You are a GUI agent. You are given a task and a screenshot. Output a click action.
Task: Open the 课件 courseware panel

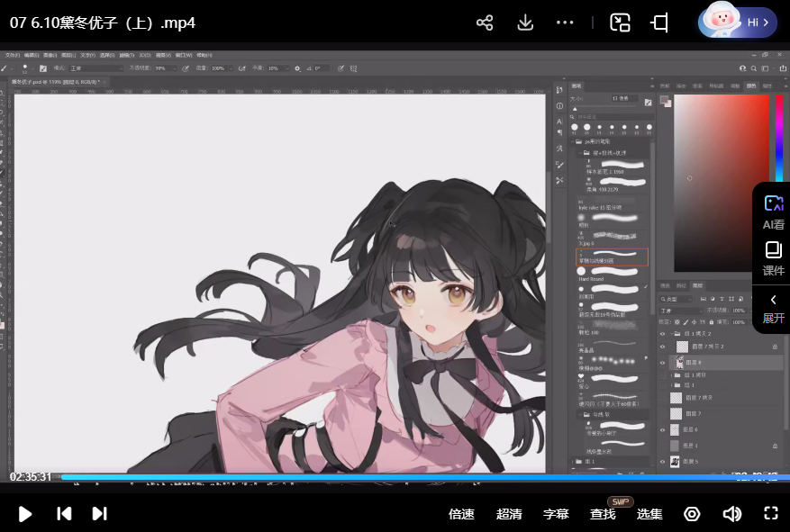773,258
